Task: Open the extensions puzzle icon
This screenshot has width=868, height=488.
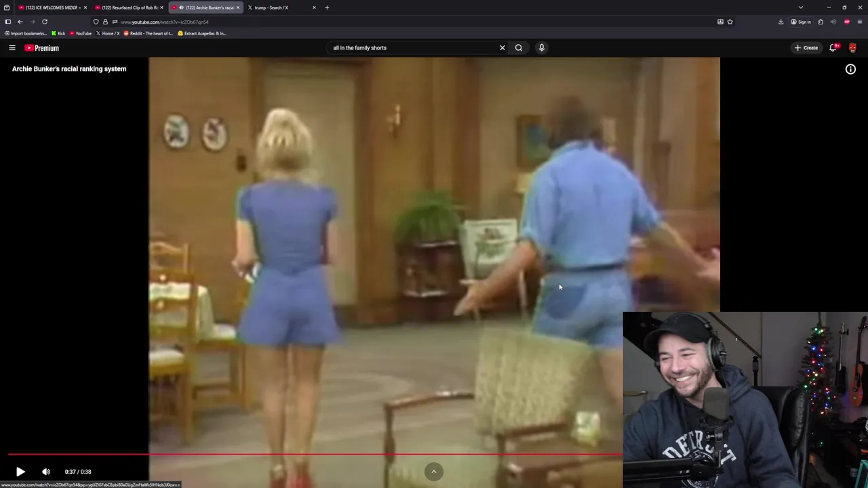Action: (x=821, y=22)
